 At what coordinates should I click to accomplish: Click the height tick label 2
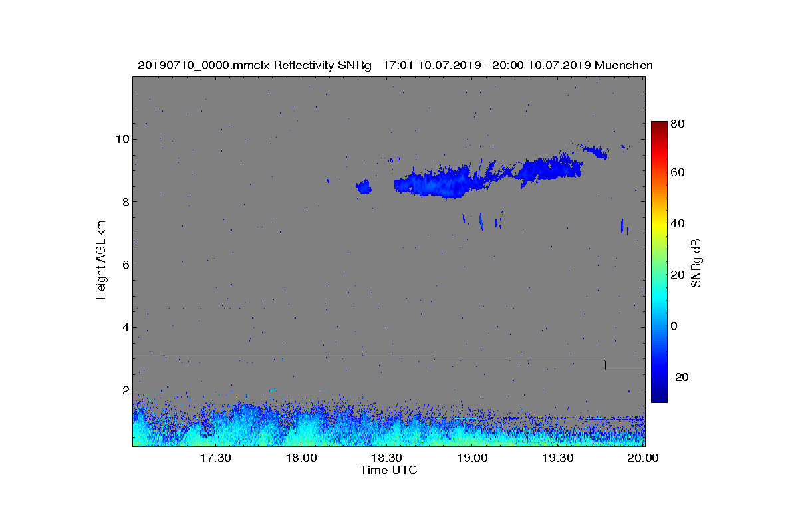[x=124, y=390]
